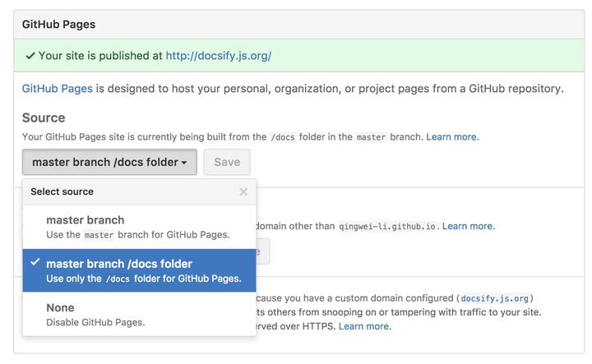Open Learn more link after master branch text

[x=452, y=136]
